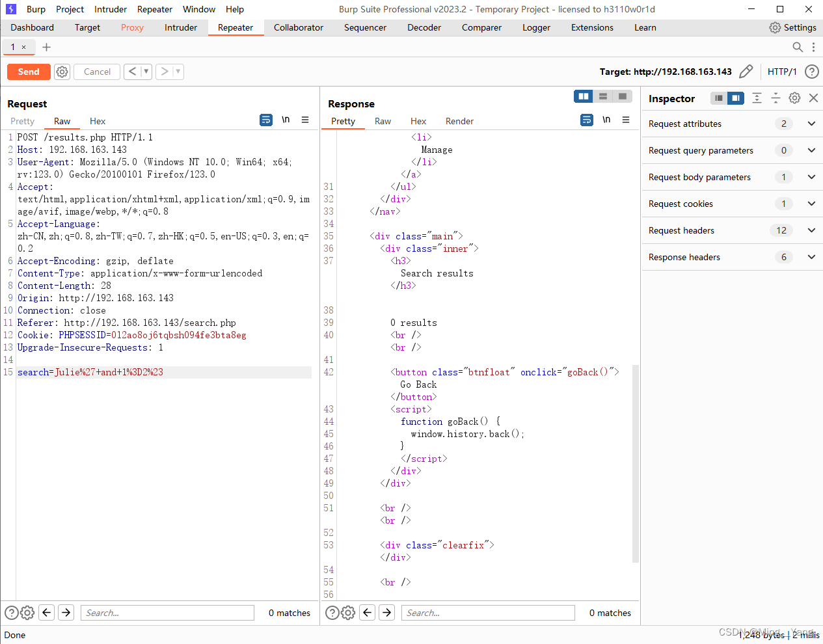Jump to previous match in response search

pyautogui.click(x=367, y=612)
